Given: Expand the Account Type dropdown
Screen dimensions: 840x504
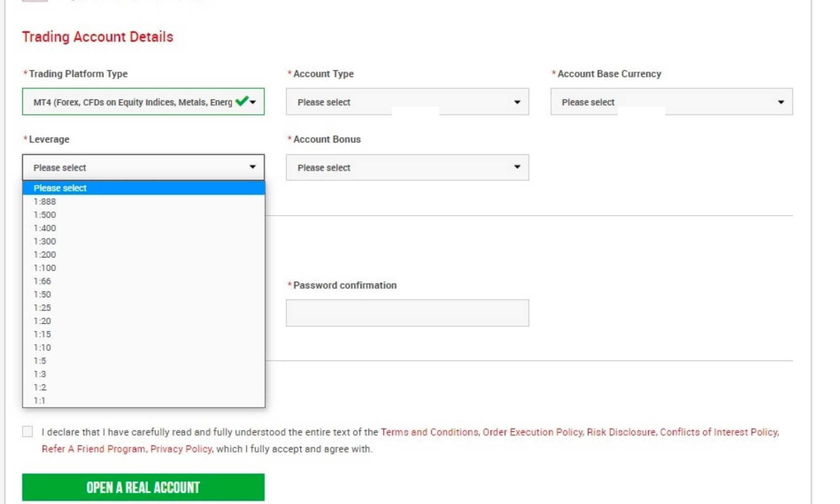Looking at the screenshot, I should pos(407,102).
